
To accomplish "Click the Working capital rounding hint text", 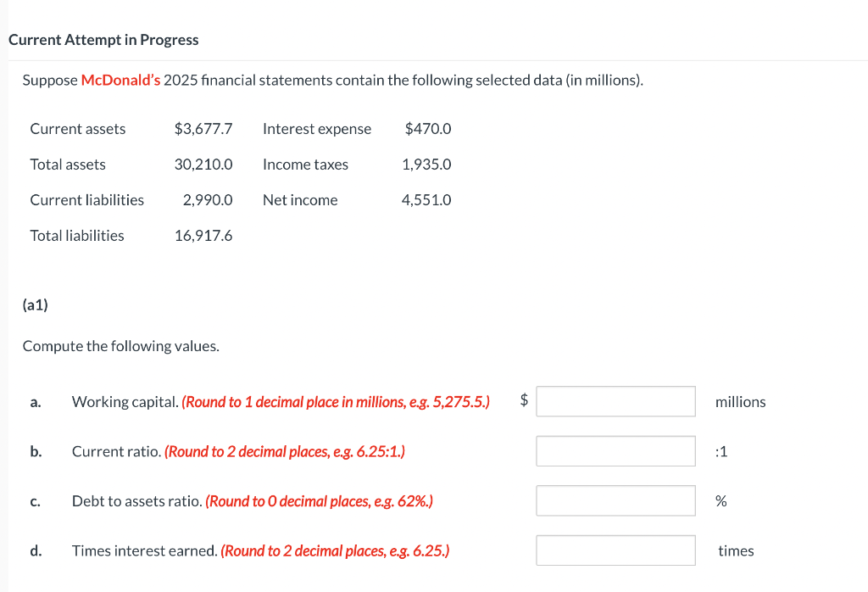I will 336,402.
